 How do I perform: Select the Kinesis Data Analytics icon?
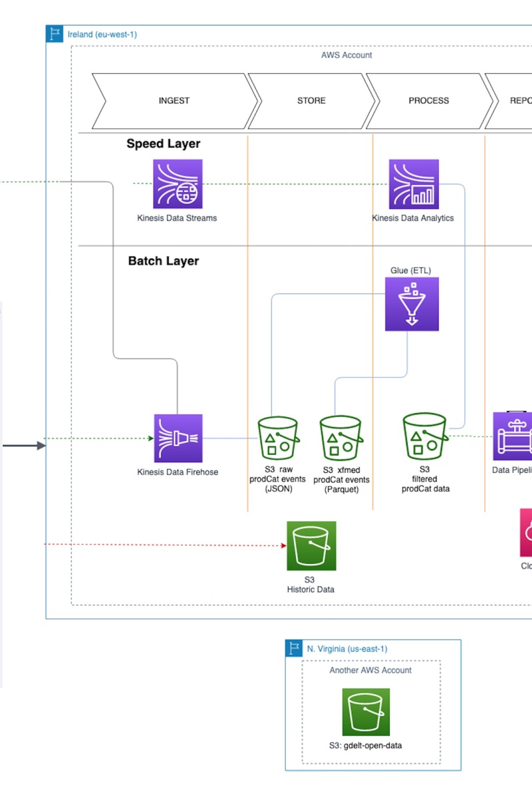coord(414,184)
